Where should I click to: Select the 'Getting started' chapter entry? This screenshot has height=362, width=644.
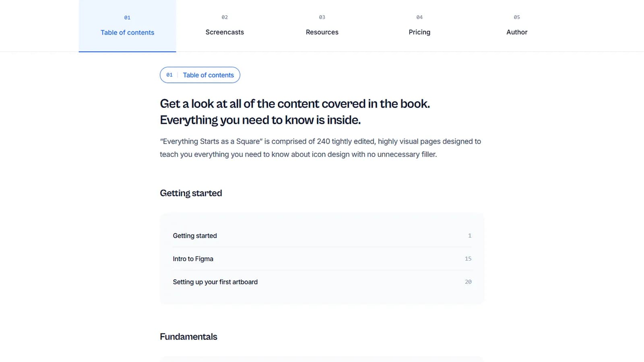pyautogui.click(x=195, y=236)
